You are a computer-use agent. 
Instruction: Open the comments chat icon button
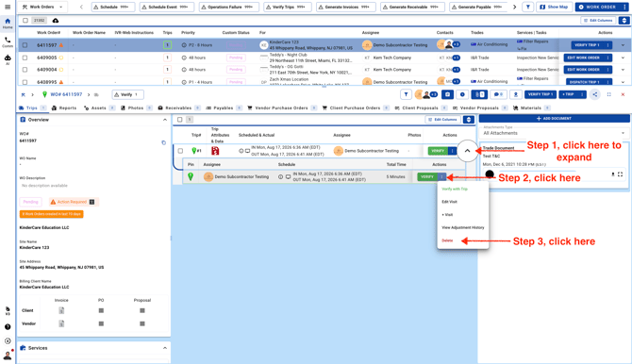point(499,94)
